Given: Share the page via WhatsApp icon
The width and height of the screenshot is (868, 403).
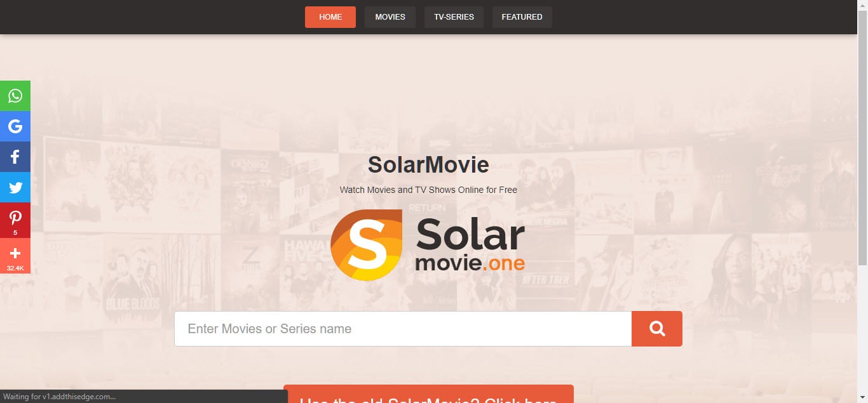Looking at the screenshot, I should 15,96.
